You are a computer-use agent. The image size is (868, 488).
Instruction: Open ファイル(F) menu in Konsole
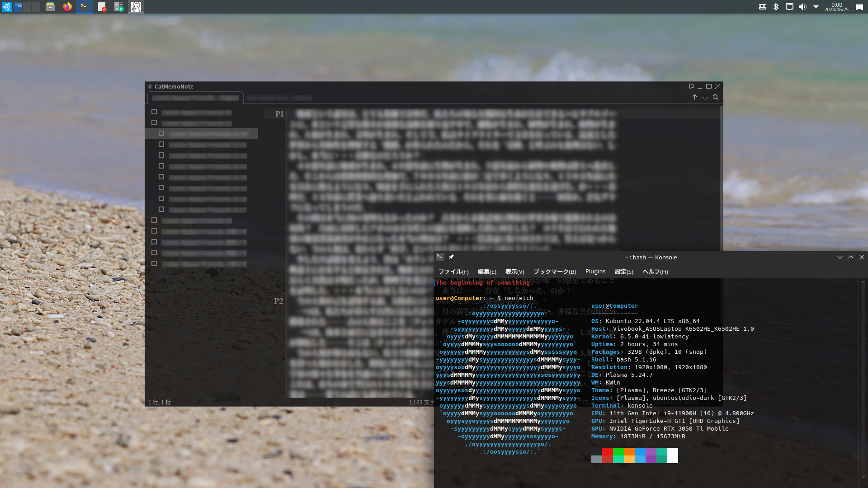[453, 272]
